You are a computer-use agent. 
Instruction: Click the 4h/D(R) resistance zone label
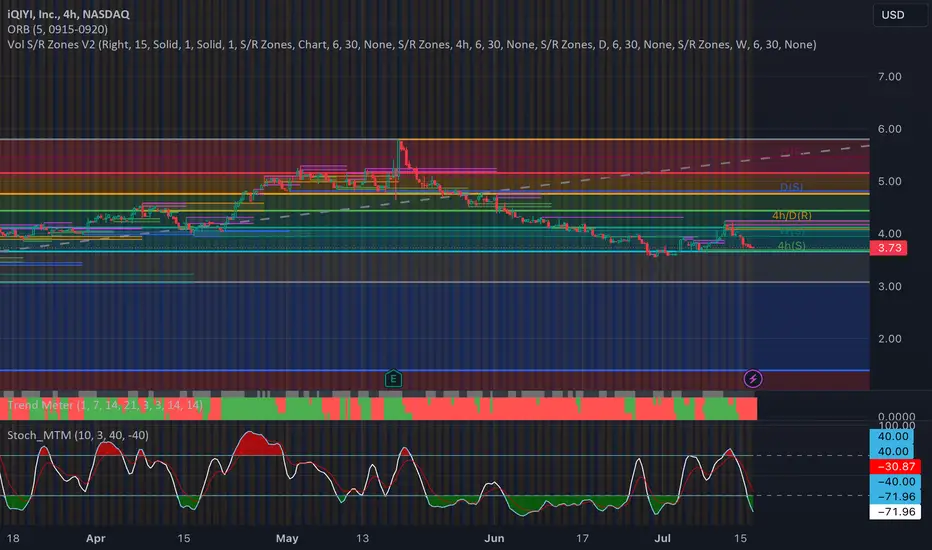click(792, 215)
